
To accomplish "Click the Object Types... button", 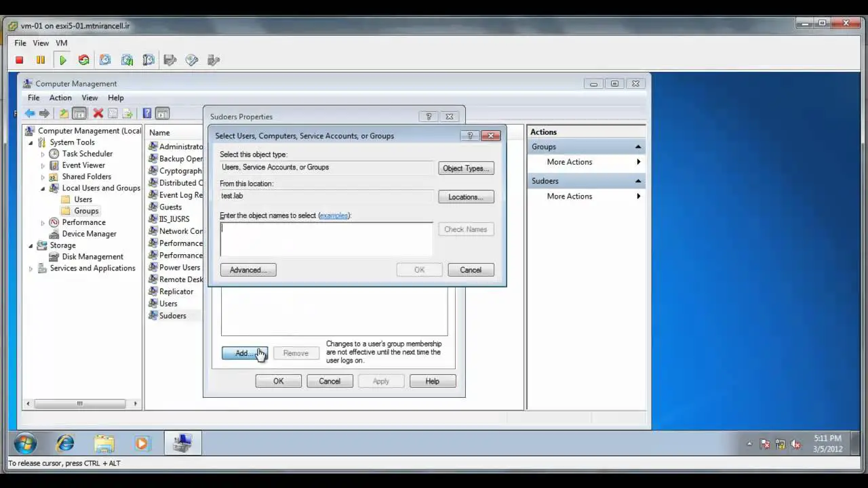I will (465, 168).
